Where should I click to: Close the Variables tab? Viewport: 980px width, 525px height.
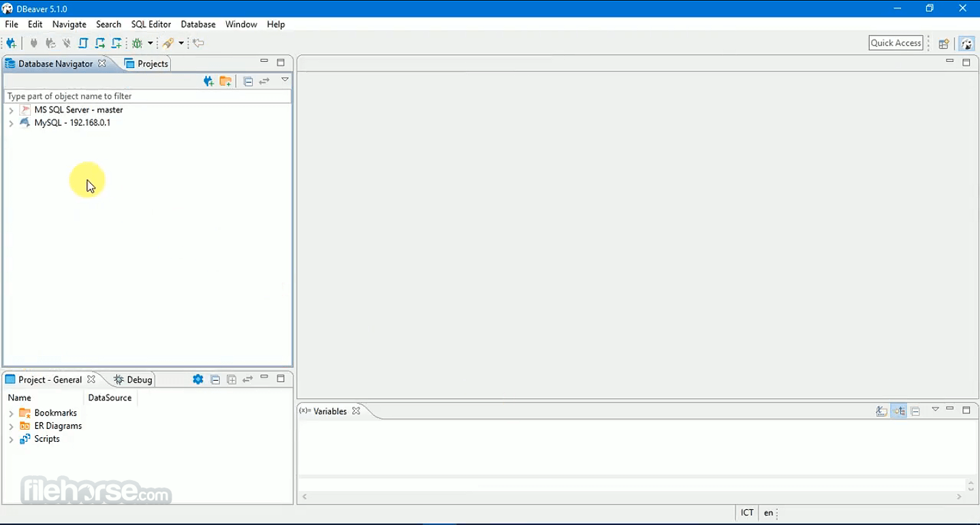pos(356,411)
